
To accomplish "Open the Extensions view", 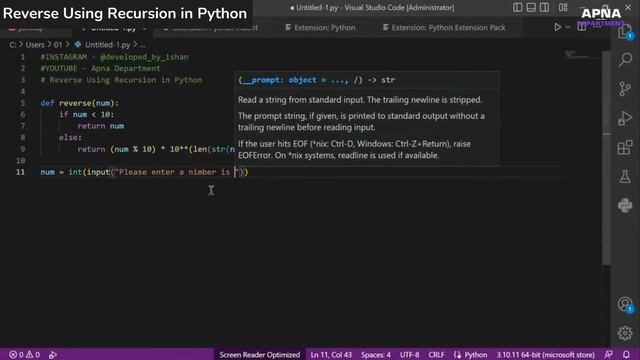I will [625, 147].
